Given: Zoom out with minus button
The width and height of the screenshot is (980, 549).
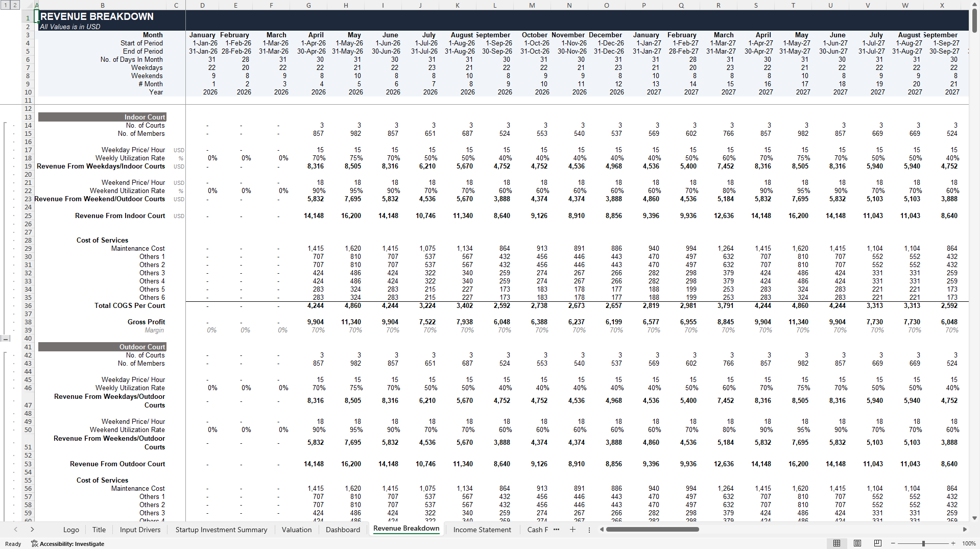Looking at the screenshot, I should (x=893, y=543).
